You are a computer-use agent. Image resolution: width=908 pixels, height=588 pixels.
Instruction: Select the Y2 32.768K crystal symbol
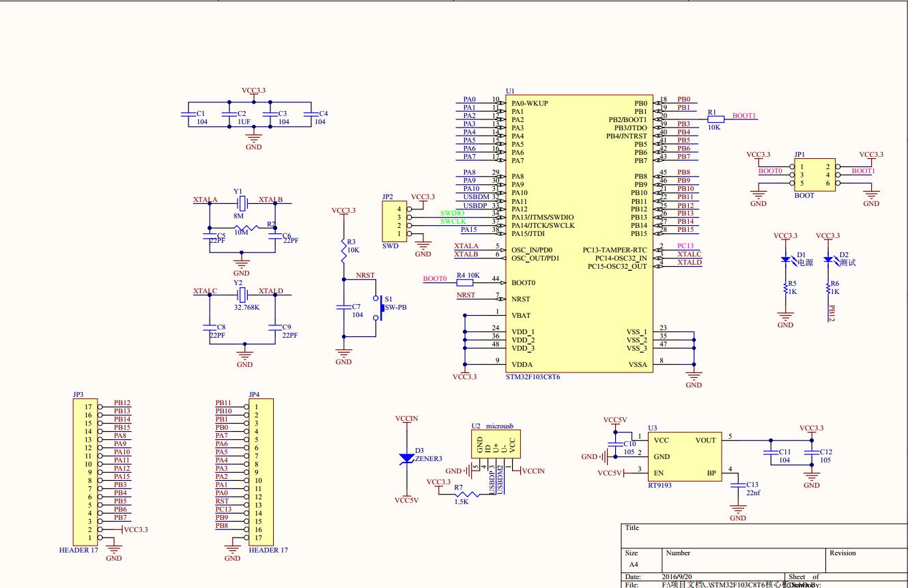[240, 294]
